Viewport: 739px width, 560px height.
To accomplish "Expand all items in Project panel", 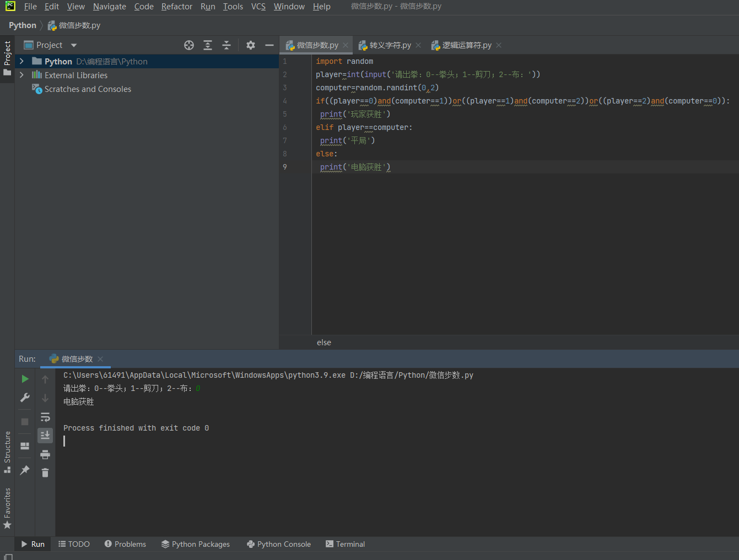I will click(208, 45).
